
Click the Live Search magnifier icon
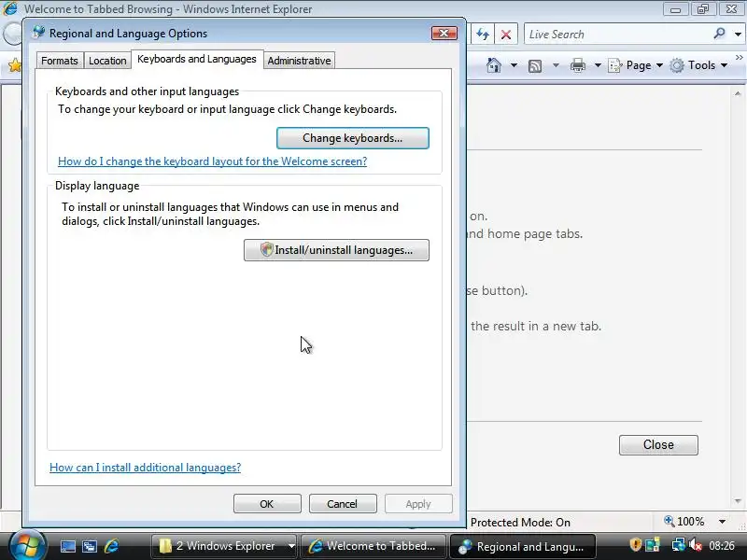coord(719,34)
